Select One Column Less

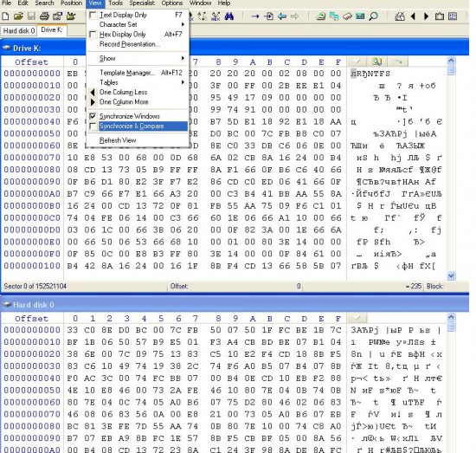click(138, 92)
